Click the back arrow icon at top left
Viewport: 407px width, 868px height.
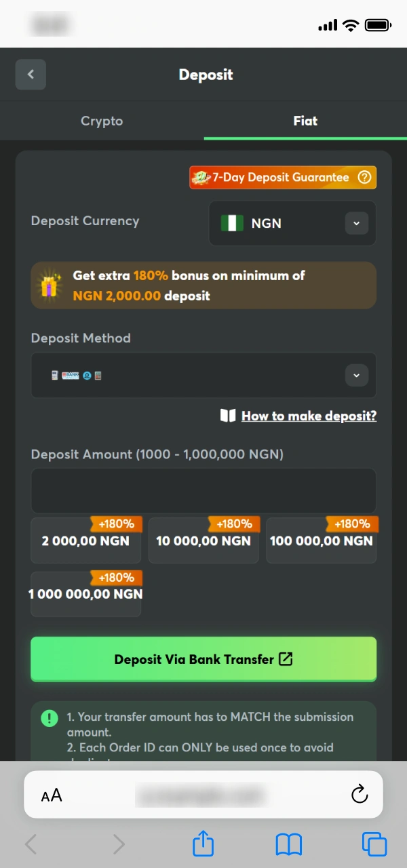coord(31,74)
